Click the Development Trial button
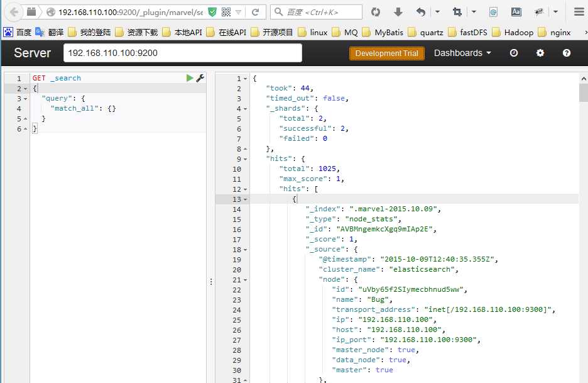 pos(386,53)
